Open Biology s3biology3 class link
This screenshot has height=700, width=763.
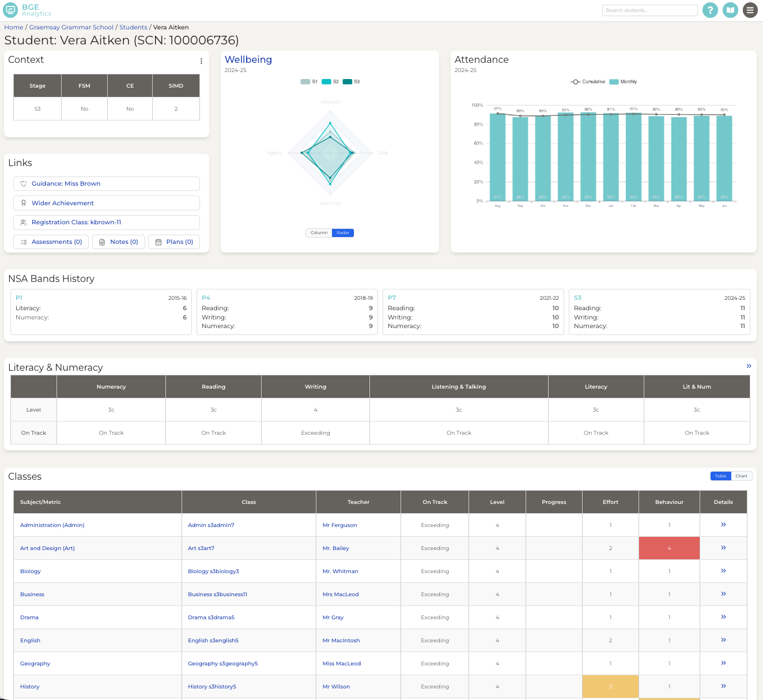(213, 571)
